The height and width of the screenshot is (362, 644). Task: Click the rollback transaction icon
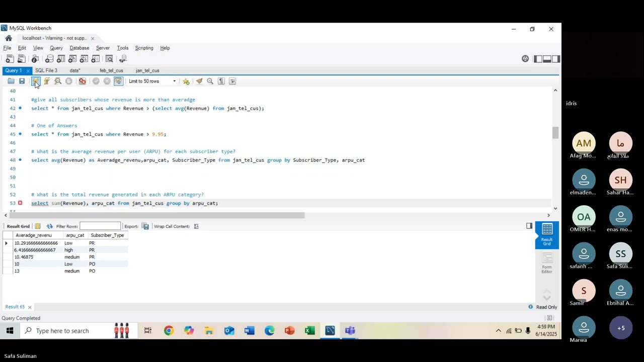(x=107, y=81)
